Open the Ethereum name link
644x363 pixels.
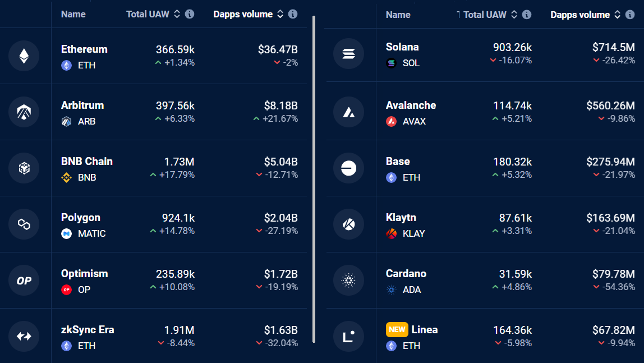pos(84,49)
